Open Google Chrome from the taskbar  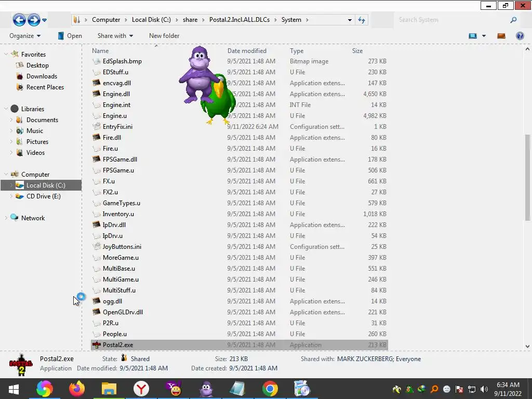pos(270,389)
